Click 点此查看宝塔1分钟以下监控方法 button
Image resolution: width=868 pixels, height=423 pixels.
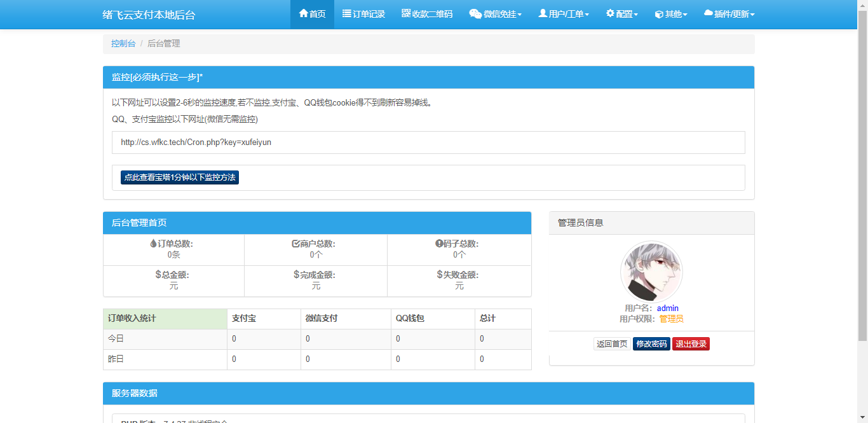click(x=180, y=177)
